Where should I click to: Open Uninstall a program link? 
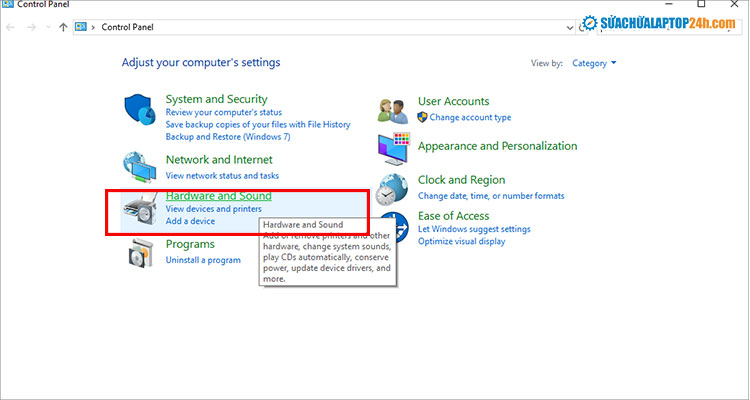tap(203, 260)
